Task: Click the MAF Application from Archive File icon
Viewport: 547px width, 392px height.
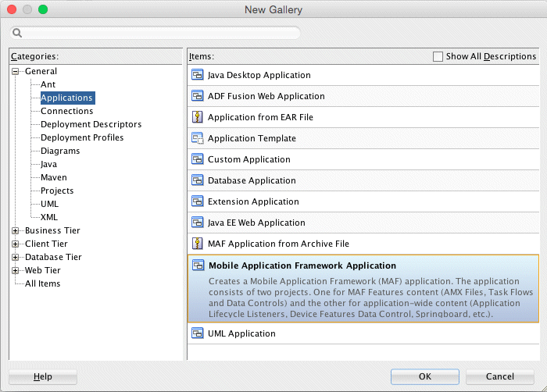Action: (x=198, y=244)
